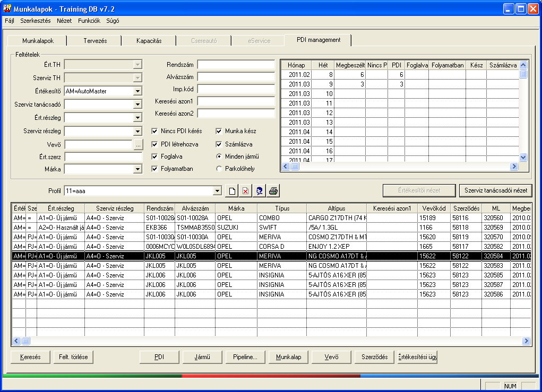Click the weekly grid's vertical scrollbar thumb
This screenshot has width=542, height=392.
[x=523, y=74]
